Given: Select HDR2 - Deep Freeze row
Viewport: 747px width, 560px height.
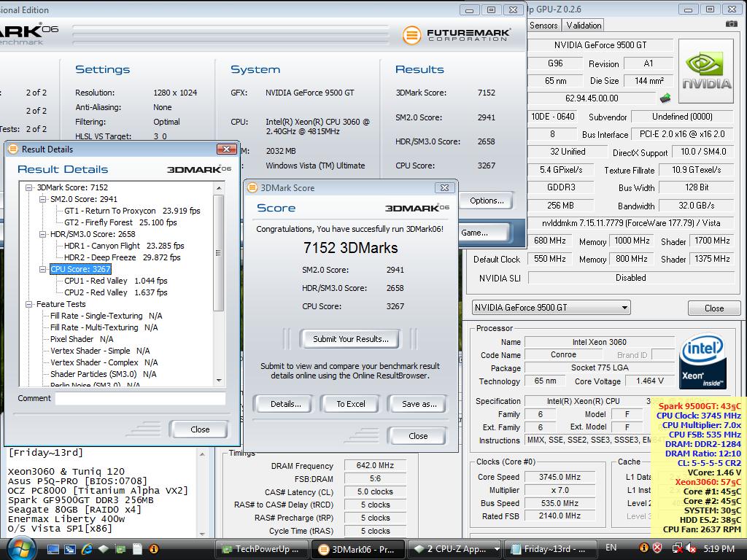Looking at the screenshot, I should (122, 257).
